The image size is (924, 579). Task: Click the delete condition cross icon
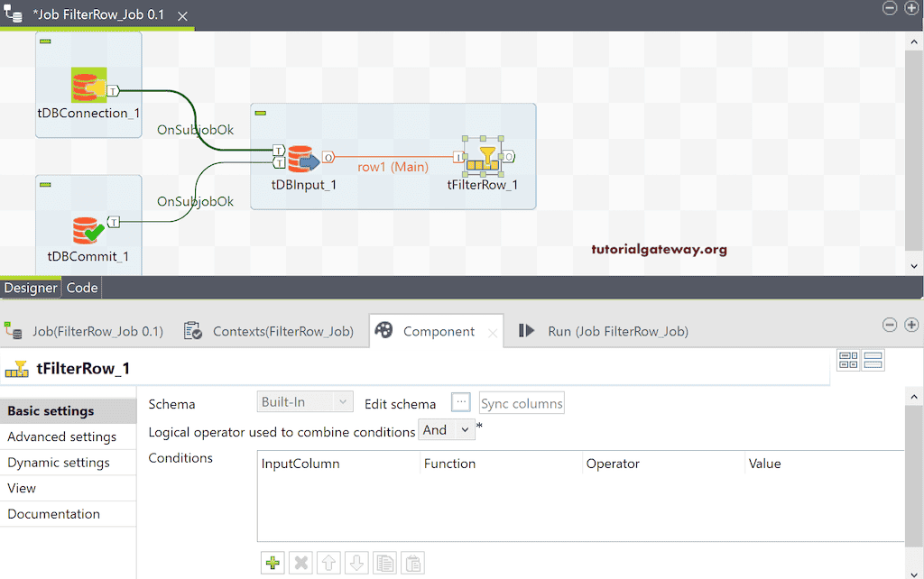tap(300, 562)
